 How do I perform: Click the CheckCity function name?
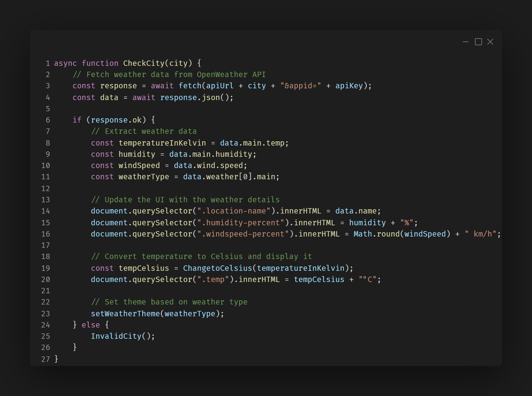click(144, 63)
